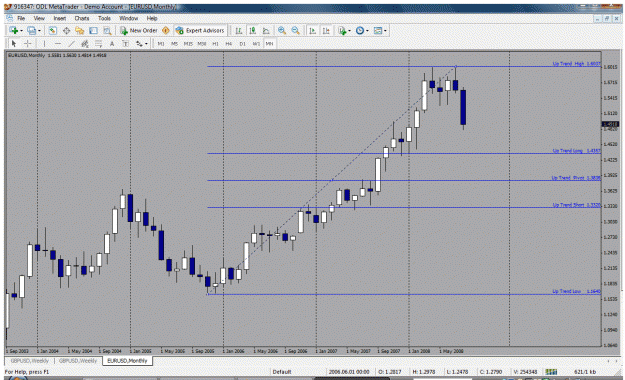Open the chart Templates dropdown
Image resolution: width=625 pixels, height=380 pixels.
click(x=380, y=31)
